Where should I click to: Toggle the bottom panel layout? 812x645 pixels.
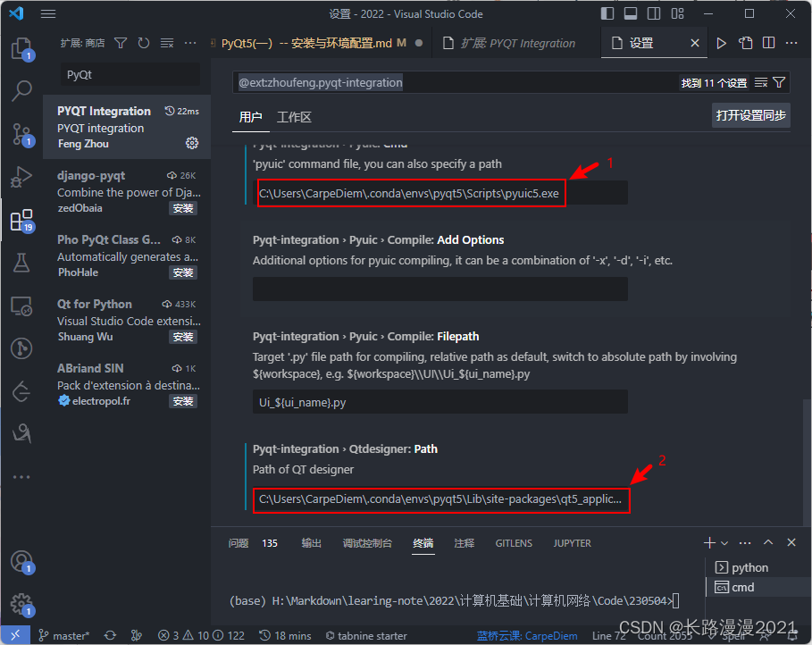631,13
